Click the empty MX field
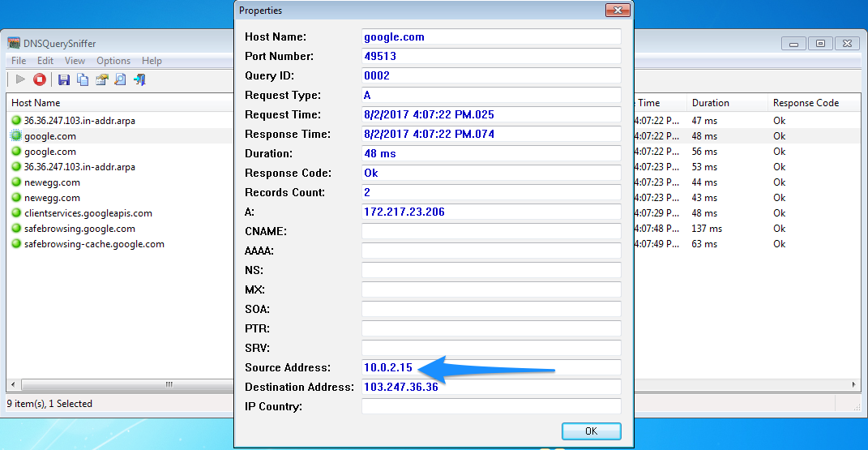This screenshot has width=868, height=450. tap(491, 289)
